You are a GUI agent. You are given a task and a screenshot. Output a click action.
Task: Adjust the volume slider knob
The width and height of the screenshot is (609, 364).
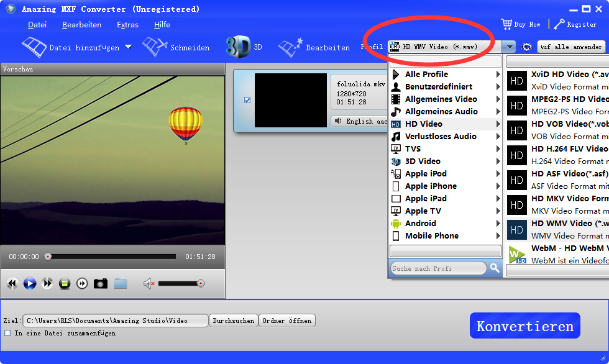point(201,284)
